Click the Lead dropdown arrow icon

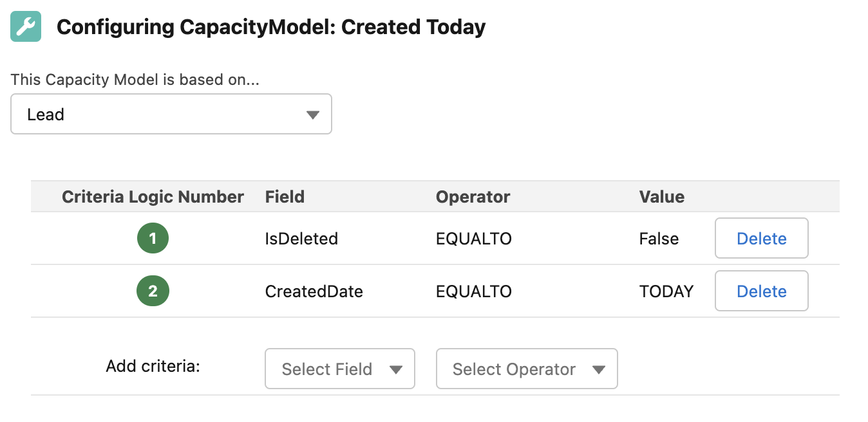313,115
